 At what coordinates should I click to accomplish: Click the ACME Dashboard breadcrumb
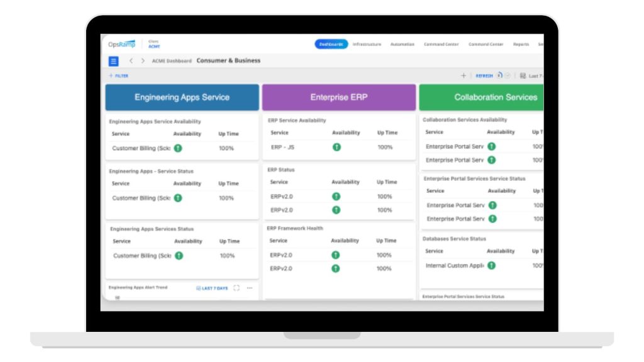[x=170, y=61]
